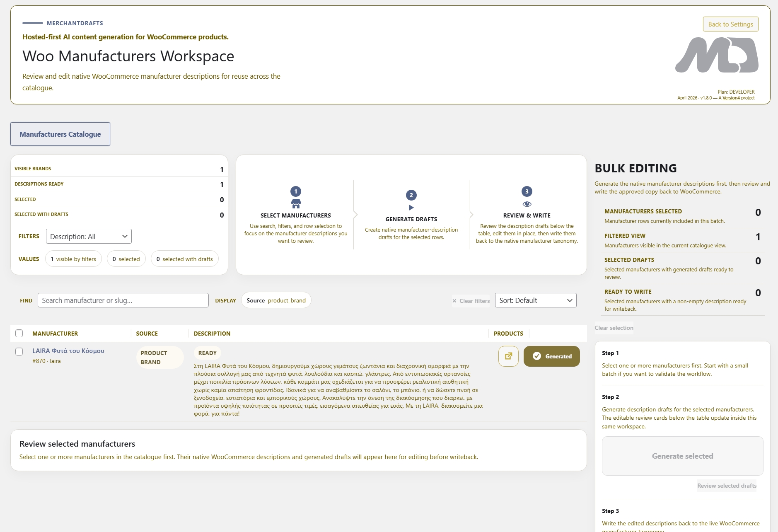778x532 pixels.
Task: Click the Woo Manufacturers Workspace title
Action: point(128,56)
